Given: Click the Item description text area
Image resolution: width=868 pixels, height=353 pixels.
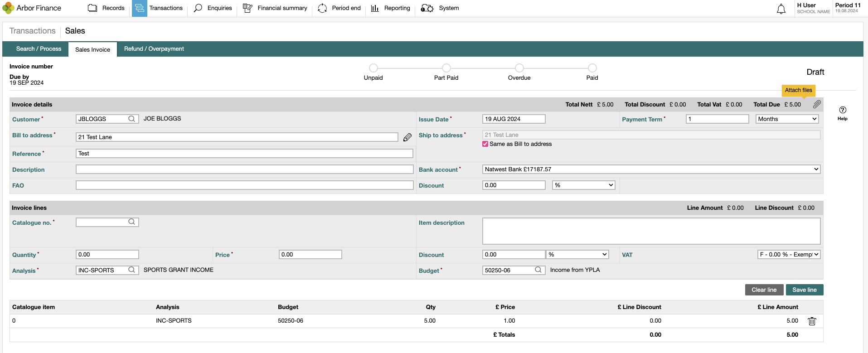Looking at the screenshot, I should (x=651, y=231).
